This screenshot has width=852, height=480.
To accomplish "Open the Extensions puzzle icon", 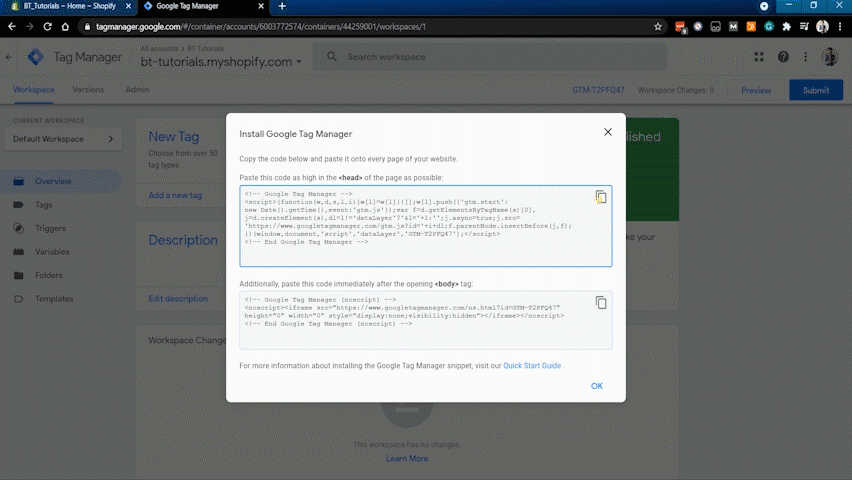I will [x=786, y=27].
